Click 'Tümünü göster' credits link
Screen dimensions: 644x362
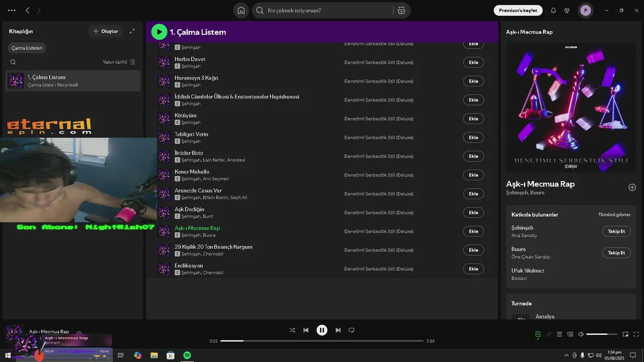pyautogui.click(x=614, y=215)
